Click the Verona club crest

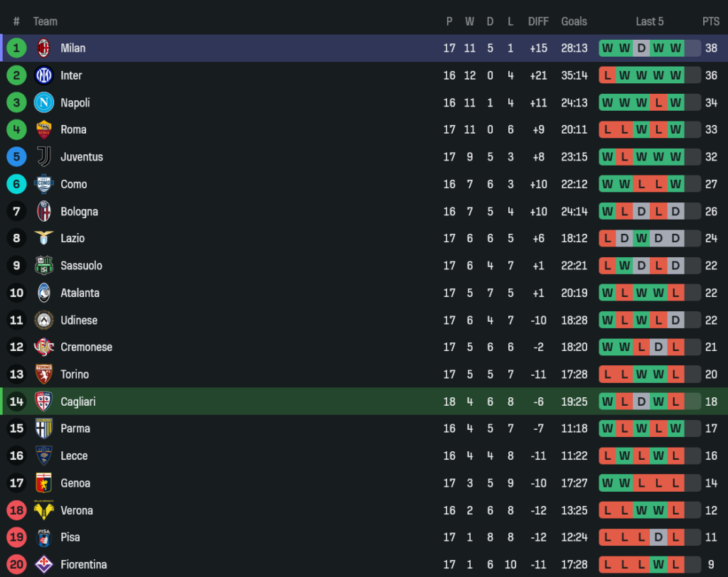pos(44,510)
